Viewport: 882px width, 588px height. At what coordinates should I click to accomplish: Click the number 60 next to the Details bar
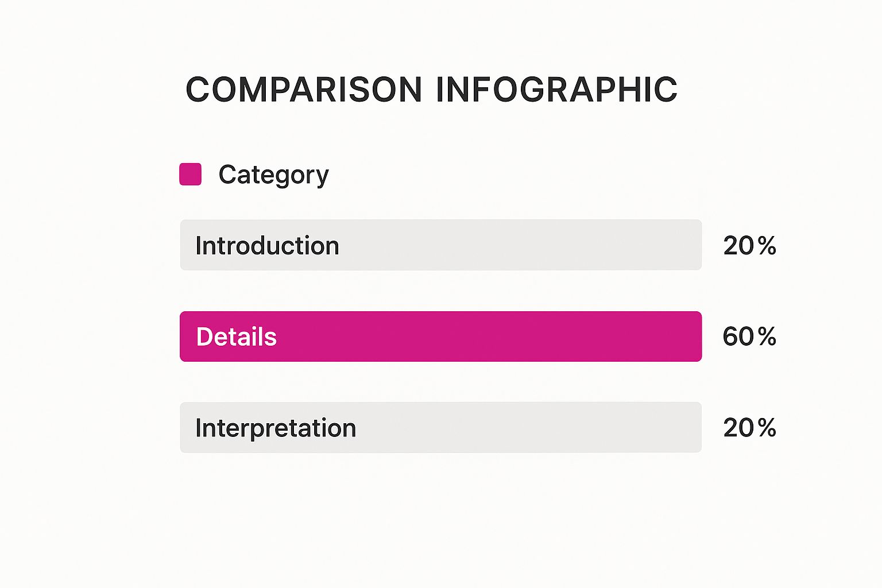(x=738, y=336)
